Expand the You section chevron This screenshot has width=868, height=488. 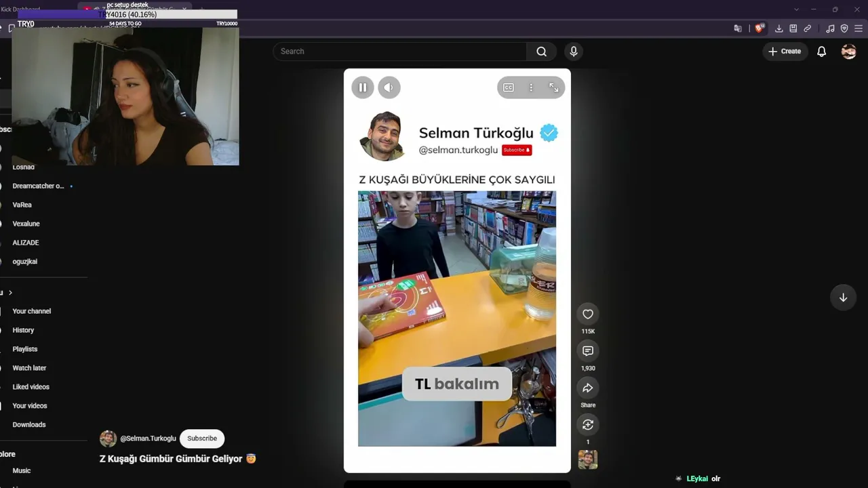[10, 293]
